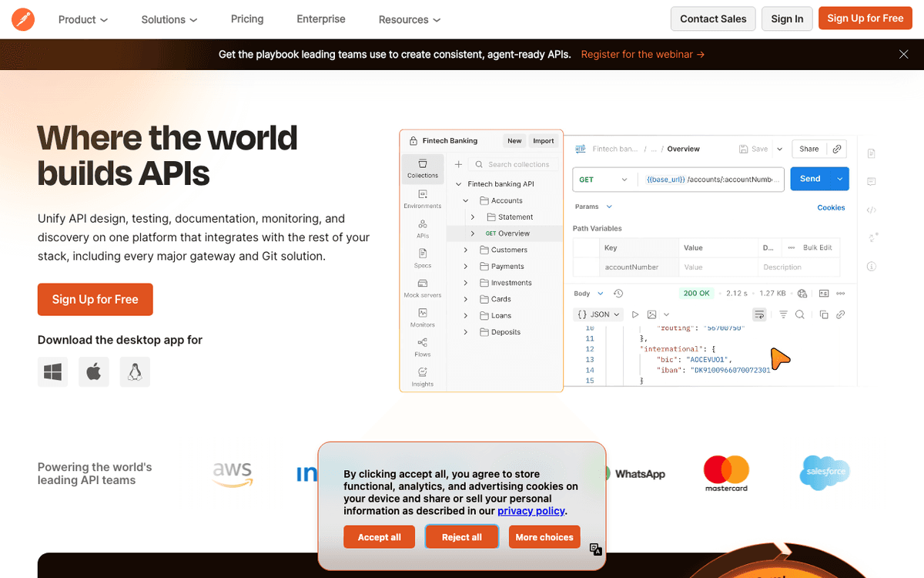Viewport: 924px width, 578px height.
Task: Open the JSON format dropdown
Action: (598, 314)
